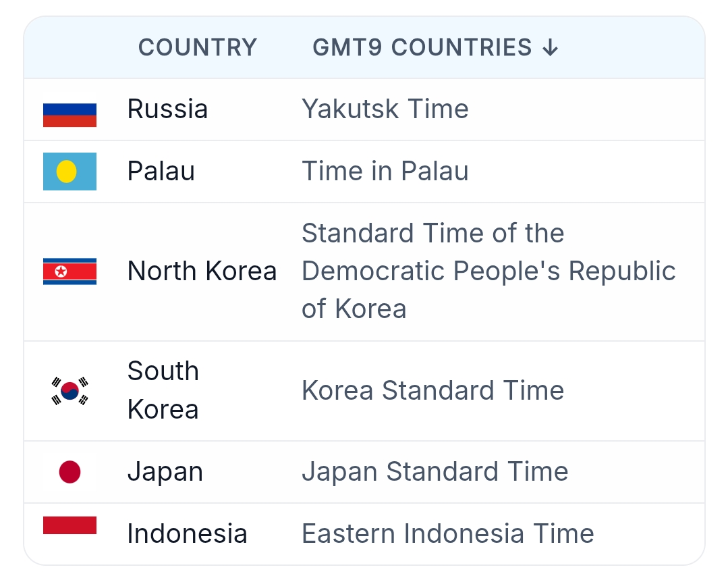Select the Russia country name
Screen dimensions: 728x580
(x=167, y=109)
